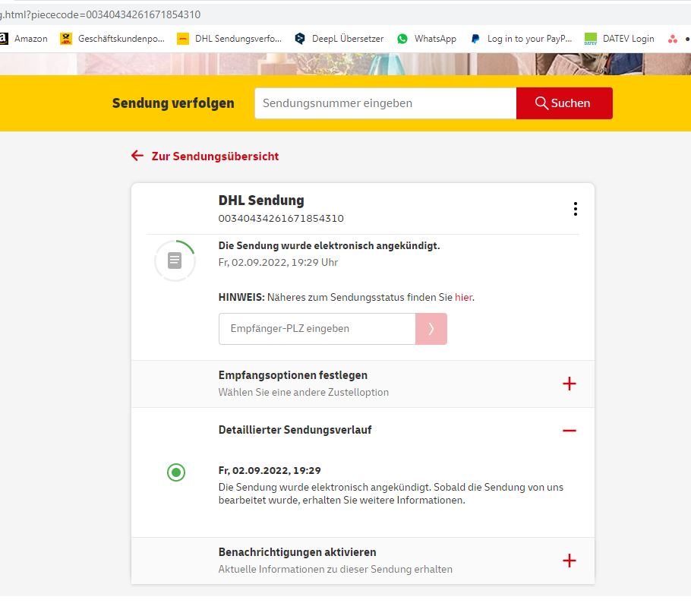Open the Amazon bookmark

24,39
